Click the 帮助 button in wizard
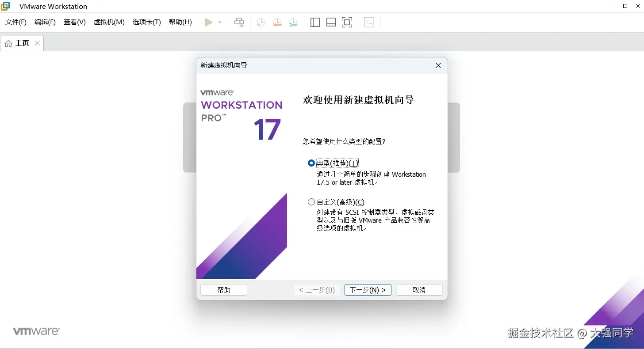The height and width of the screenshot is (349, 644). pyautogui.click(x=224, y=290)
